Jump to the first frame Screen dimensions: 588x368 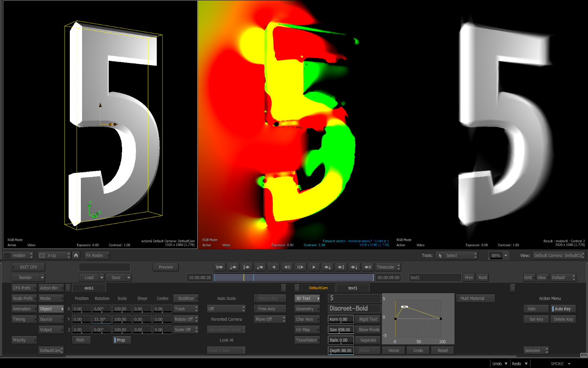coord(220,267)
